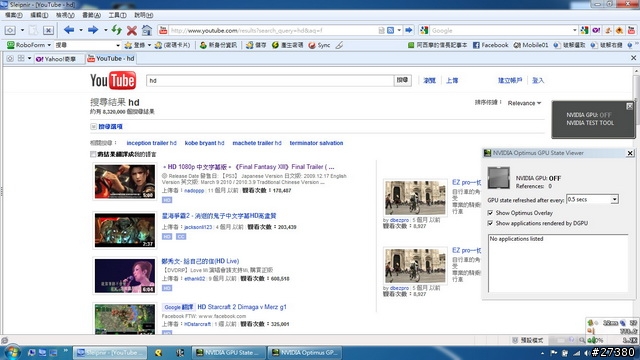Click close-tab X toolbar button
640x360 pixels.
point(48,30)
